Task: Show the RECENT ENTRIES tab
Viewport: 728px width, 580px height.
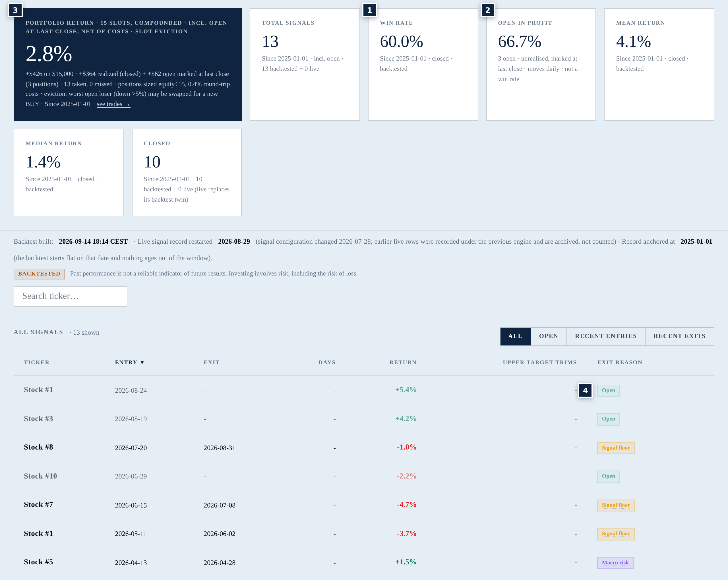Action: point(605,336)
